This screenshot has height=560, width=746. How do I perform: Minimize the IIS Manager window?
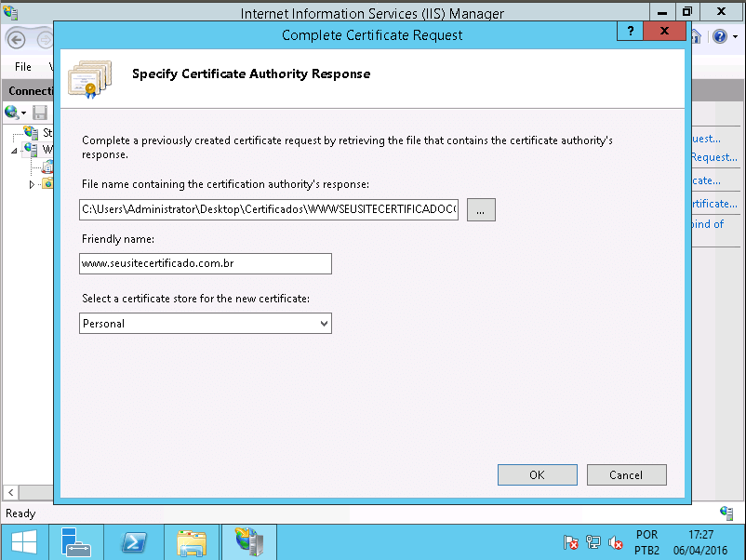pos(661,11)
